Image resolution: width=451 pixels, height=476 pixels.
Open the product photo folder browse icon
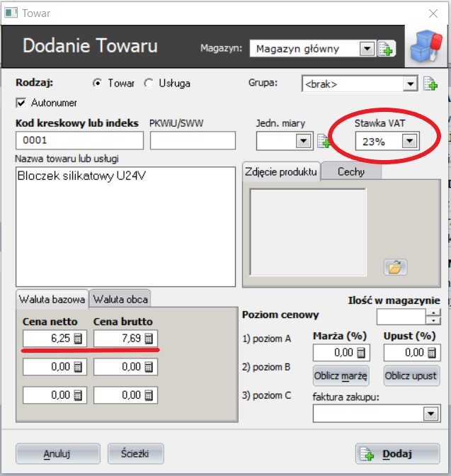395,268
